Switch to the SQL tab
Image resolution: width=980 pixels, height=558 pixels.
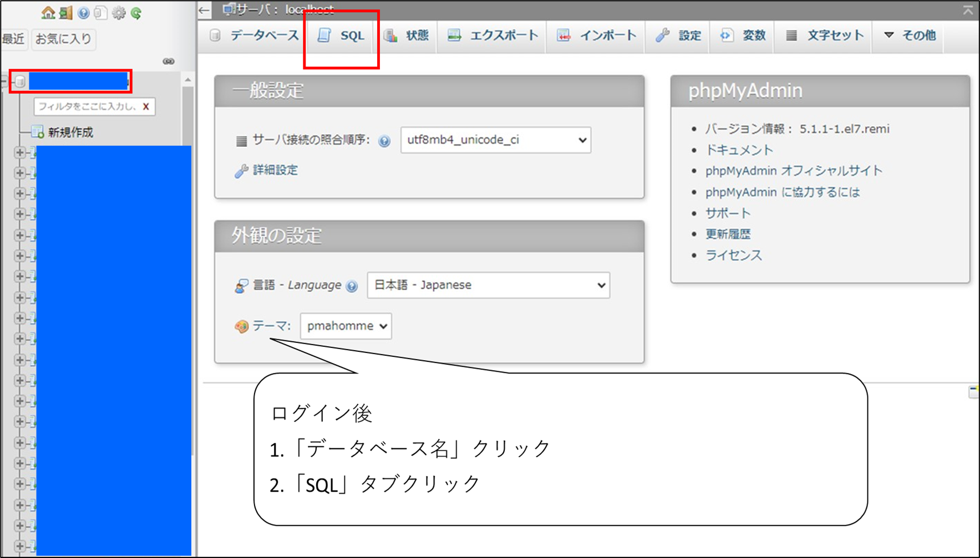pyautogui.click(x=342, y=35)
